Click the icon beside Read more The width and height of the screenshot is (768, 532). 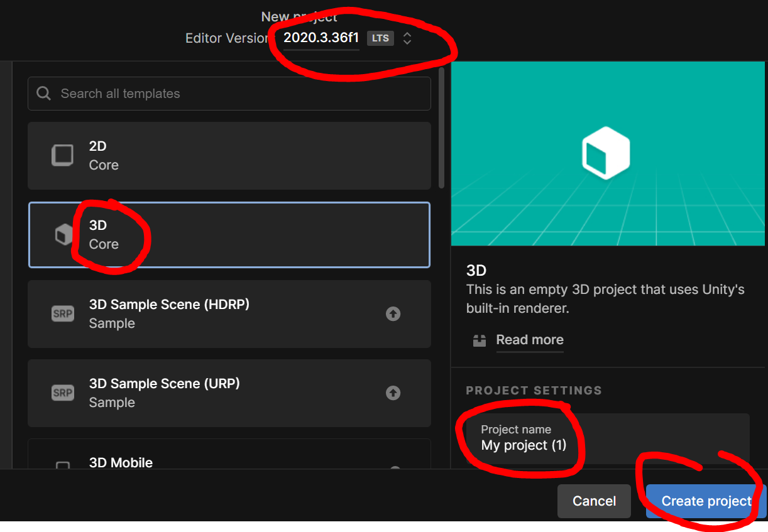[480, 340]
